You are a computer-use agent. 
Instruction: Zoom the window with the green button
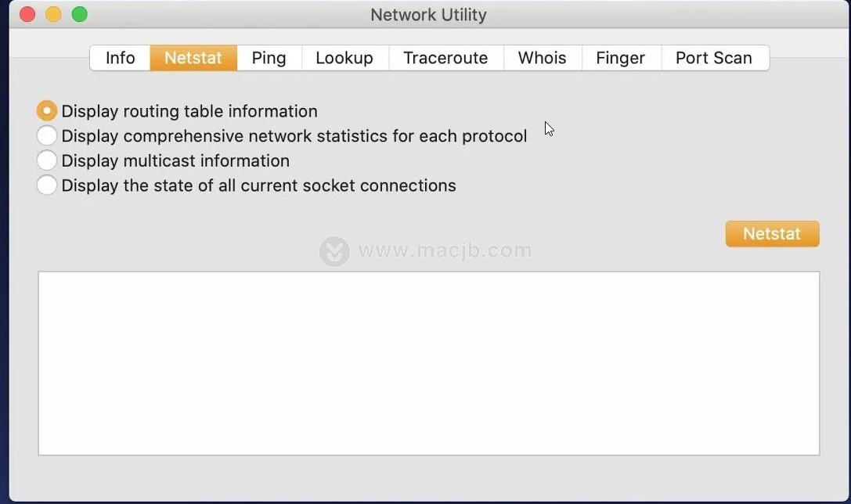click(x=79, y=14)
